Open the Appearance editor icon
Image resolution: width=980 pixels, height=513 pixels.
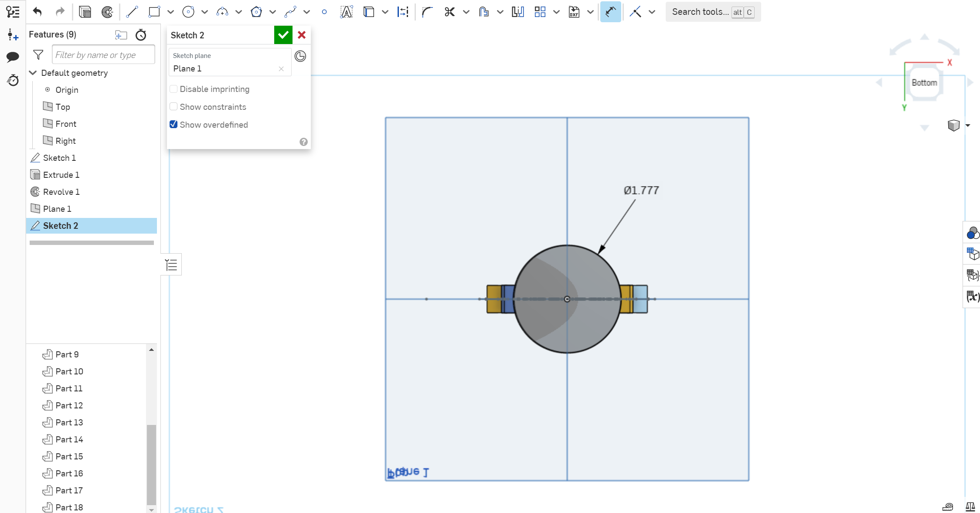973,233
